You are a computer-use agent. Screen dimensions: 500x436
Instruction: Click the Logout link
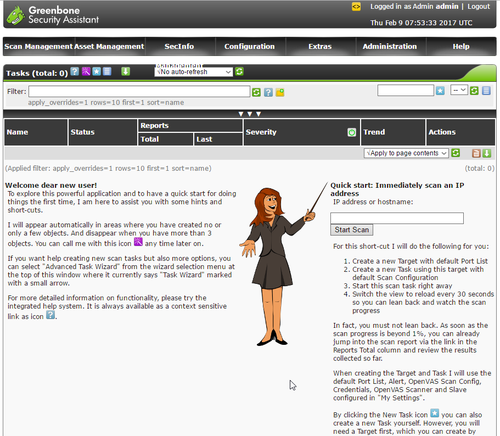coord(478,6)
